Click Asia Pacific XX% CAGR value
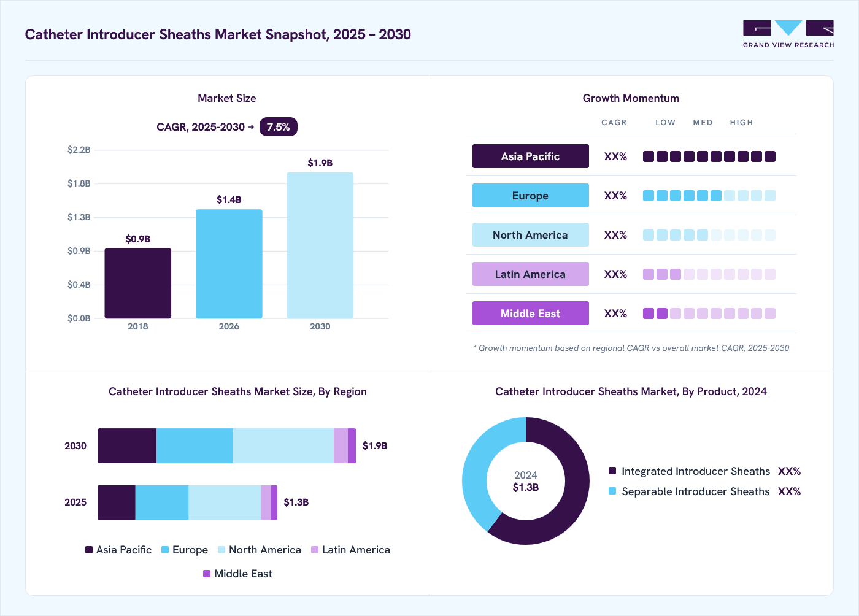 click(x=615, y=156)
